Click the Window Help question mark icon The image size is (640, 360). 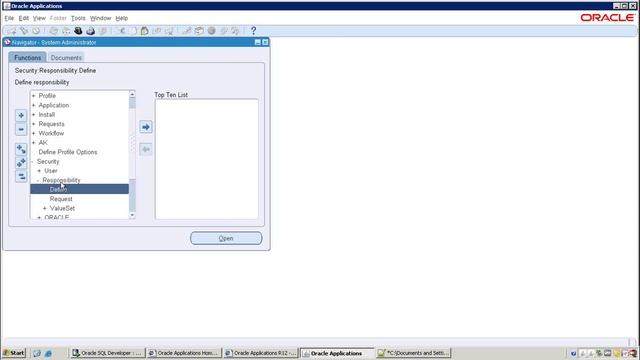point(253,31)
